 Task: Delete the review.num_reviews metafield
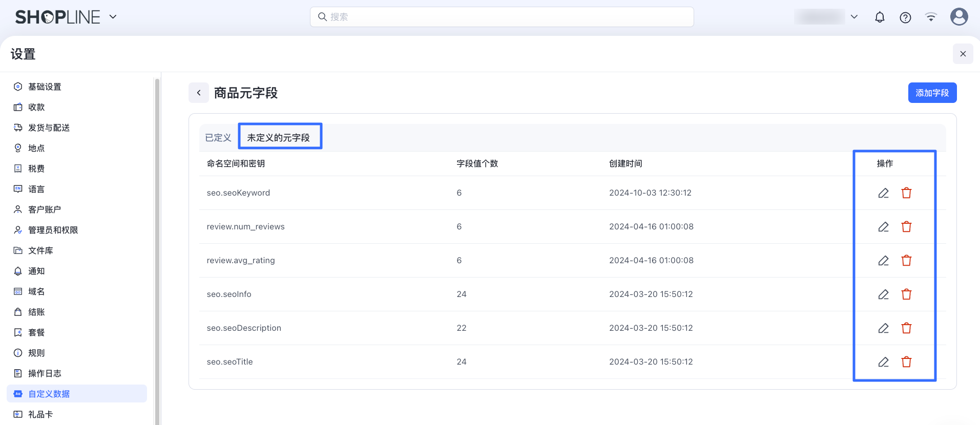906,227
